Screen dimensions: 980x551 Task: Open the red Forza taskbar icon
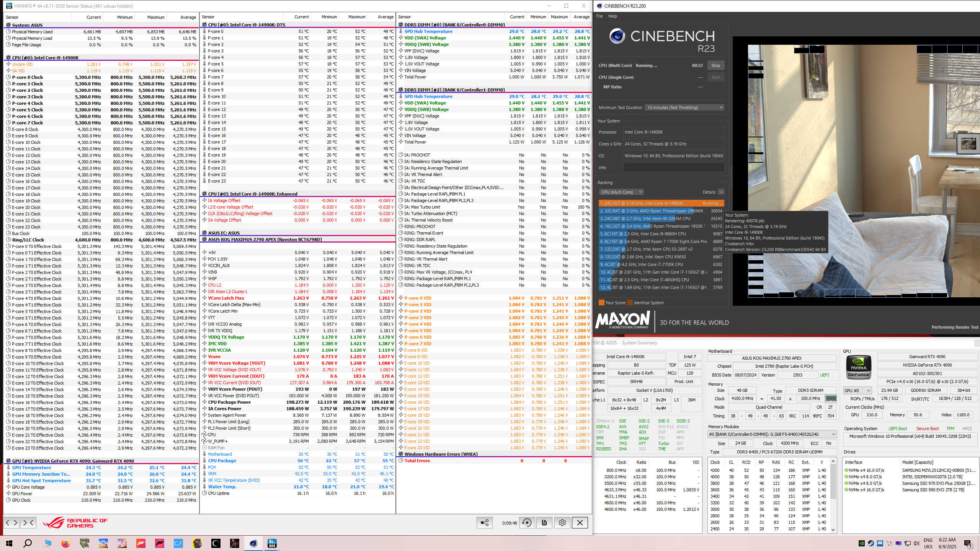click(141, 543)
